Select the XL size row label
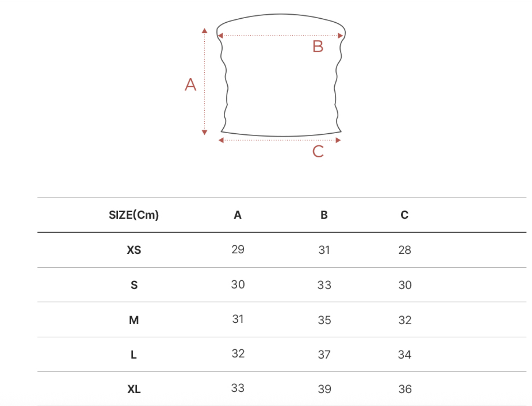This screenshot has height=406, width=532. click(x=134, y=389)
